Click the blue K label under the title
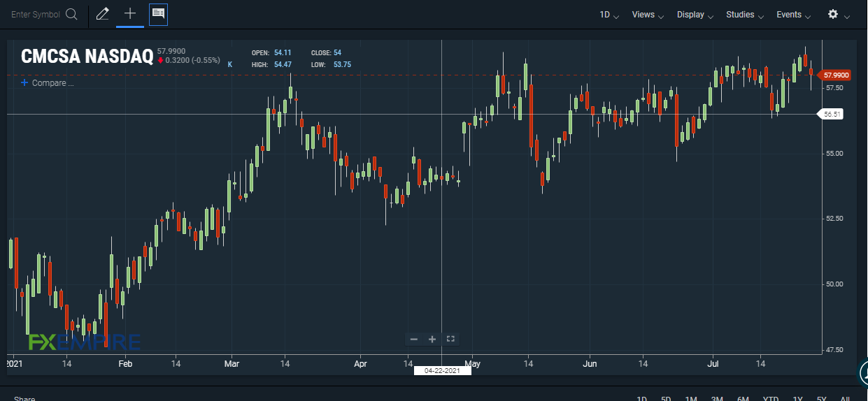Image resolution: width=868 pixels, height=401 pixels. pos(230,64)
